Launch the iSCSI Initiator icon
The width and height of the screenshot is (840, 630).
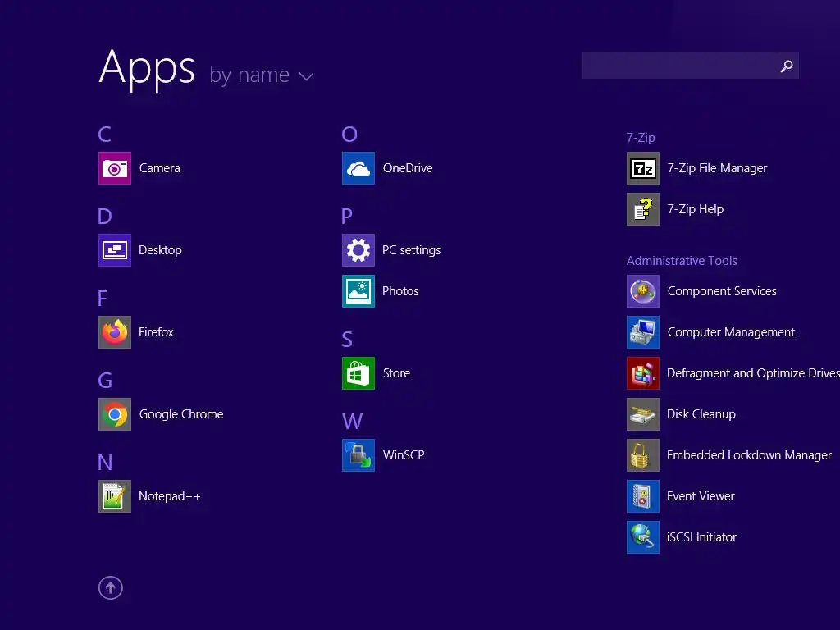coord(643,537)
